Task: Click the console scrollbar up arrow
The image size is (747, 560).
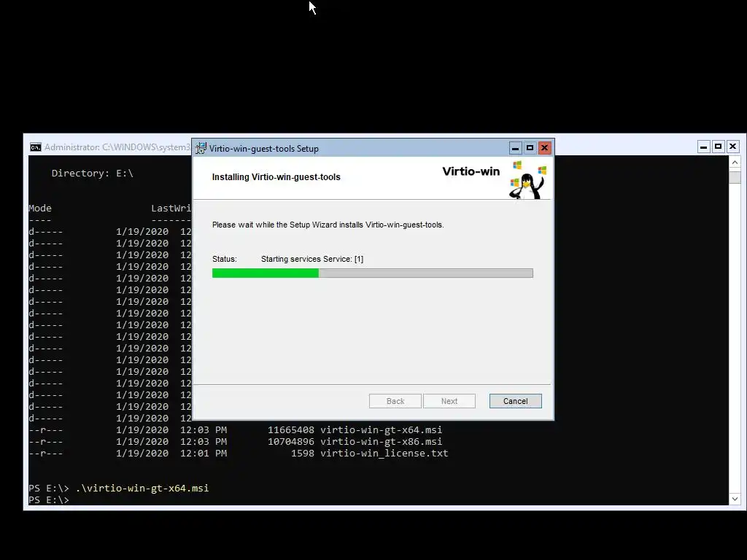Action: coord(735,163)
